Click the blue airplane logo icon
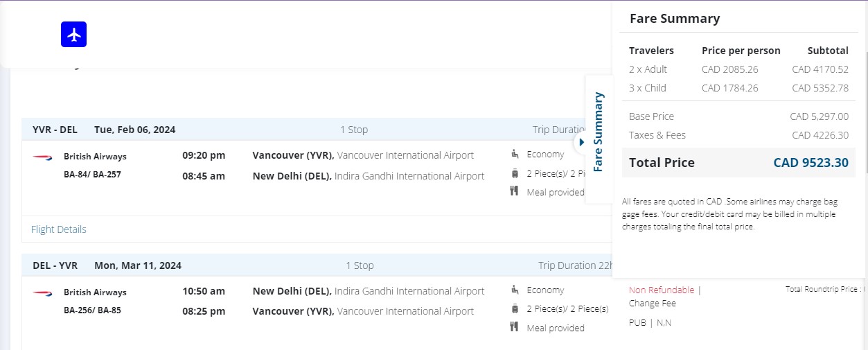This screenshot has width=868, height=350. [73, 34]
